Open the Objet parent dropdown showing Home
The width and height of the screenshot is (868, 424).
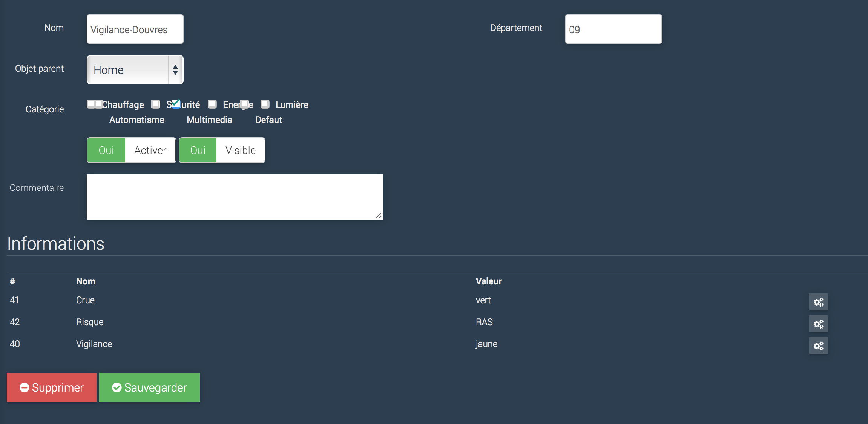click(135, 70)
